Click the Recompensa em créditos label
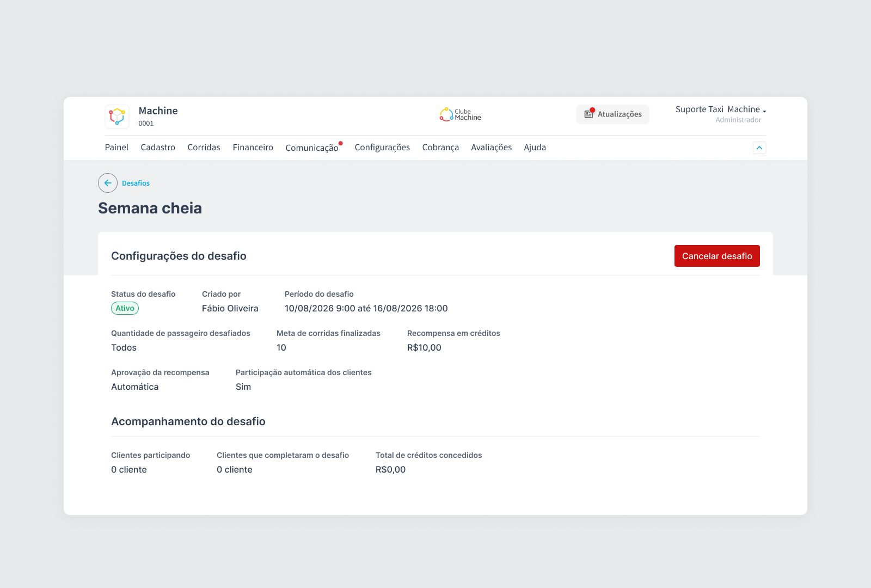 (453, 333)
